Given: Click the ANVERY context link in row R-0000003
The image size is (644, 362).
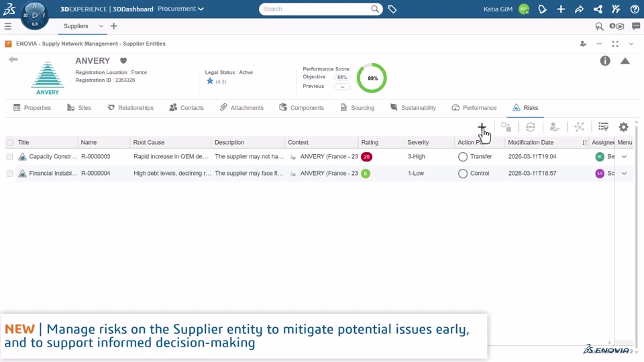Looking at the screenshot, I should click(x=329, y=156).
